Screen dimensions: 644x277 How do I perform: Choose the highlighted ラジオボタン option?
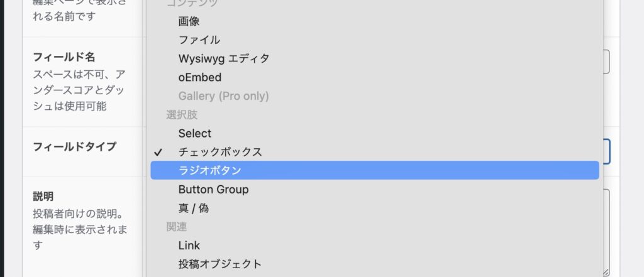click(x=210, y=170)
